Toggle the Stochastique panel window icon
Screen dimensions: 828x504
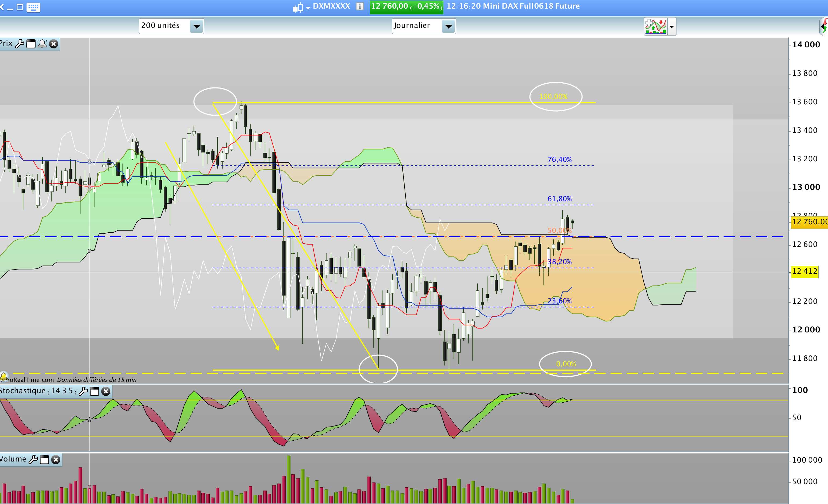click(x=95, y=391)
